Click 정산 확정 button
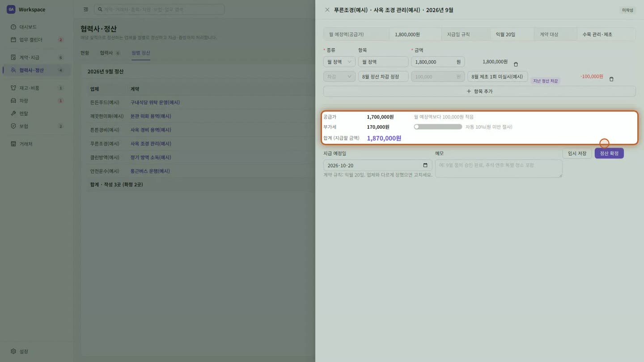This screenshot has width=644, height=362. coord(609,153)
